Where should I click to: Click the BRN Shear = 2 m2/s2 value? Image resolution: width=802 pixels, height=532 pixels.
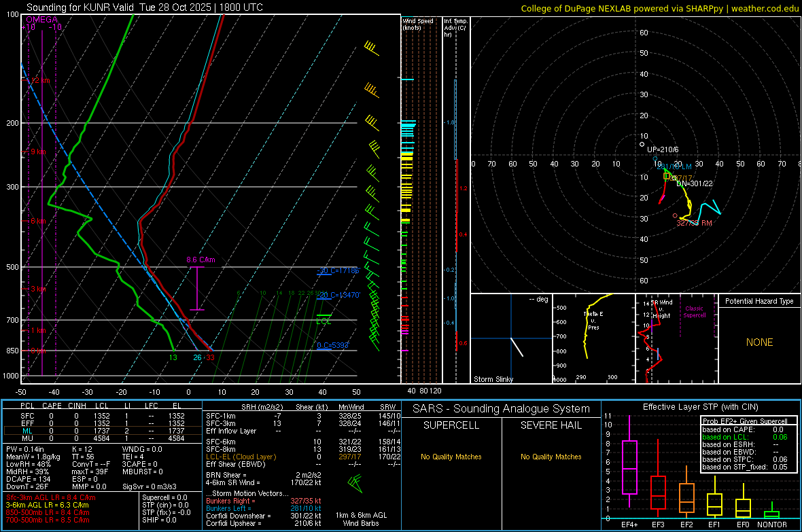pyautogui.click(x=264, y=475)
